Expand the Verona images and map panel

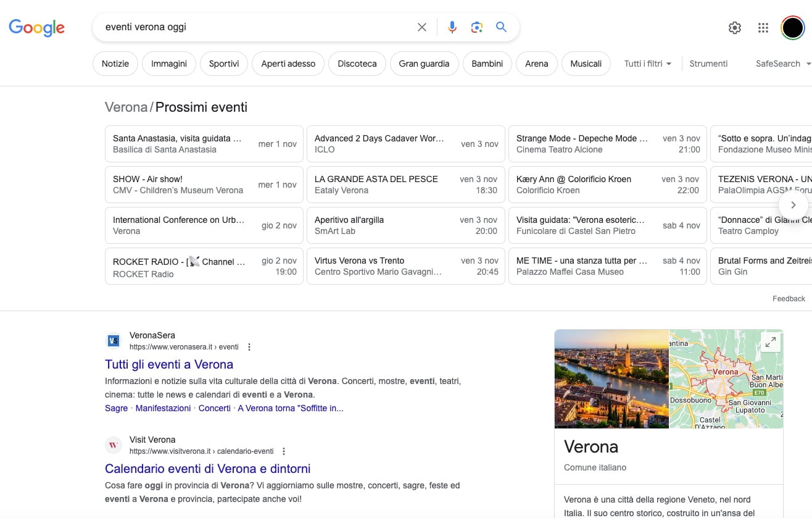coord(770,342)
